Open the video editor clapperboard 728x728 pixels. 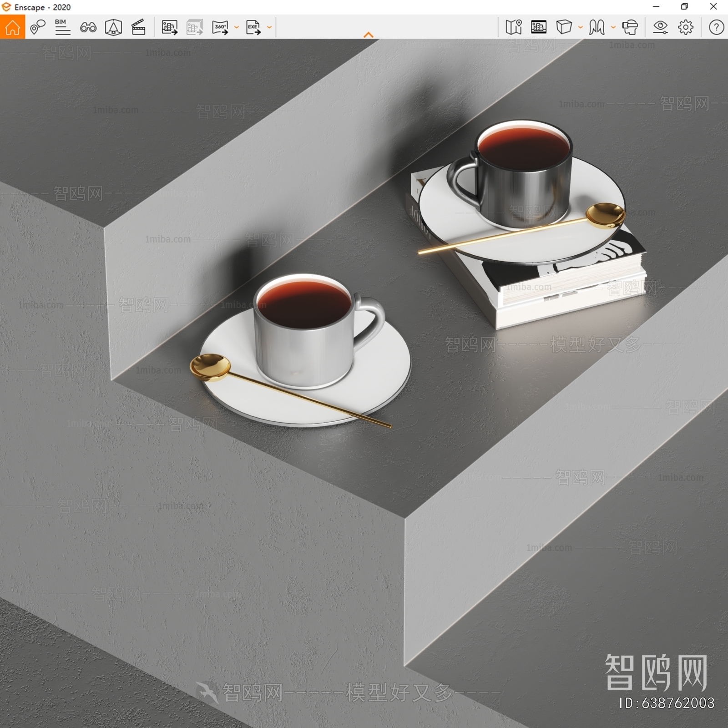click(x=138, y=27)
